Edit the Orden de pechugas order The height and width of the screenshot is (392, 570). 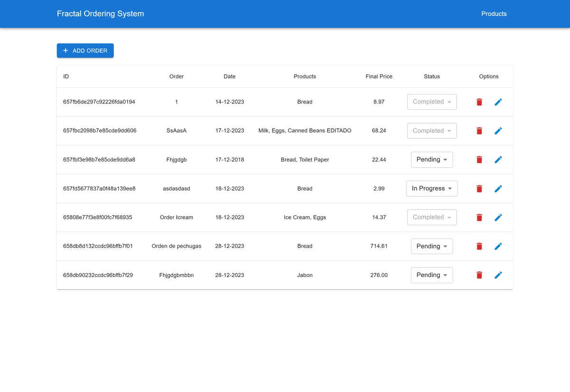(498, 246)
